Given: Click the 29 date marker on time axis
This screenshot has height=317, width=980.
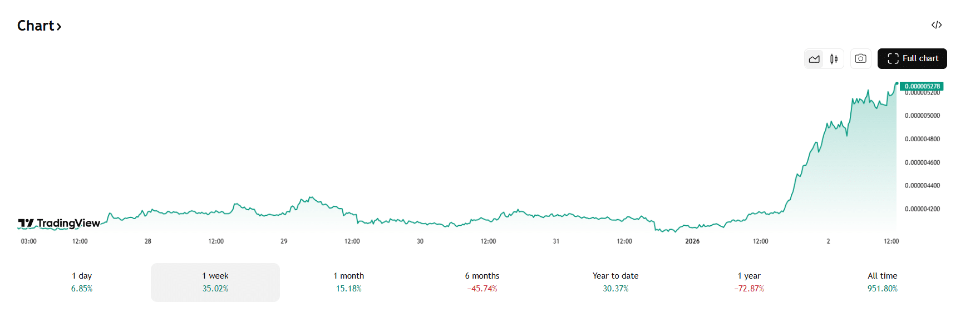Looking at the screenshot, I should 284,241.
